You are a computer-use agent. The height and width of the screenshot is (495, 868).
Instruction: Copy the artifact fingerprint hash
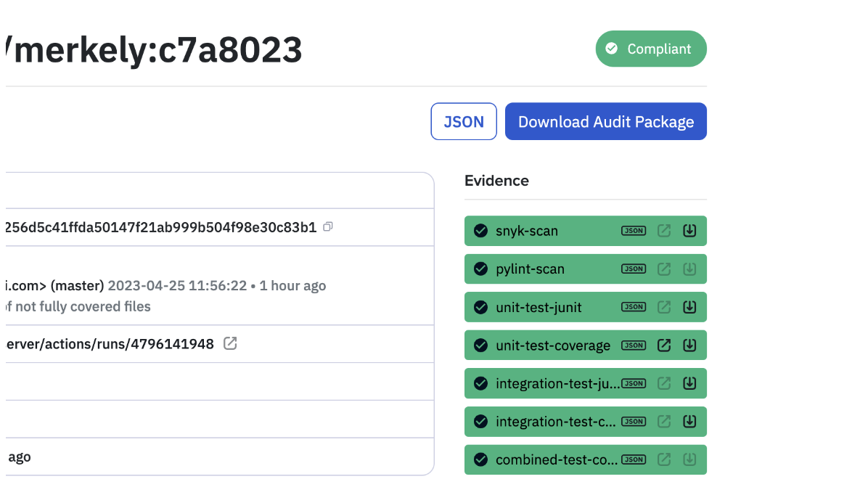(x=328, y=227)
